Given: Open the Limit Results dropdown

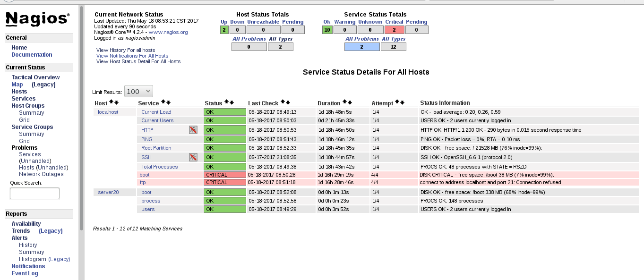Looking at the screenshot, I should 138,92.
